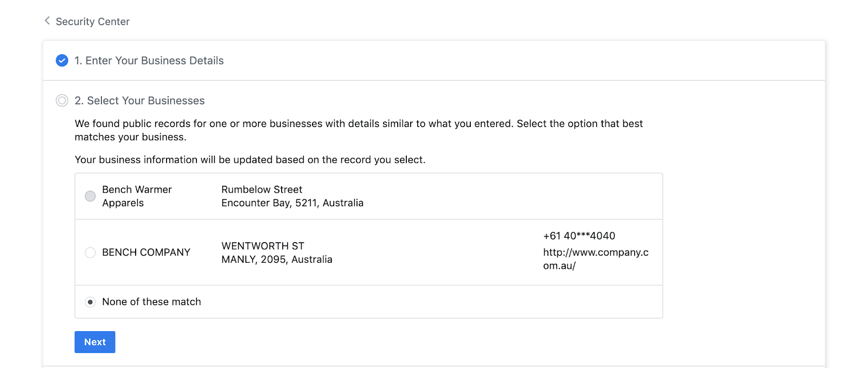The width and height of the screenshot is (868, 368).
Task: Select the BENCH COMPANY radio button
Action: pyautogui.click(x=90, y=252)
